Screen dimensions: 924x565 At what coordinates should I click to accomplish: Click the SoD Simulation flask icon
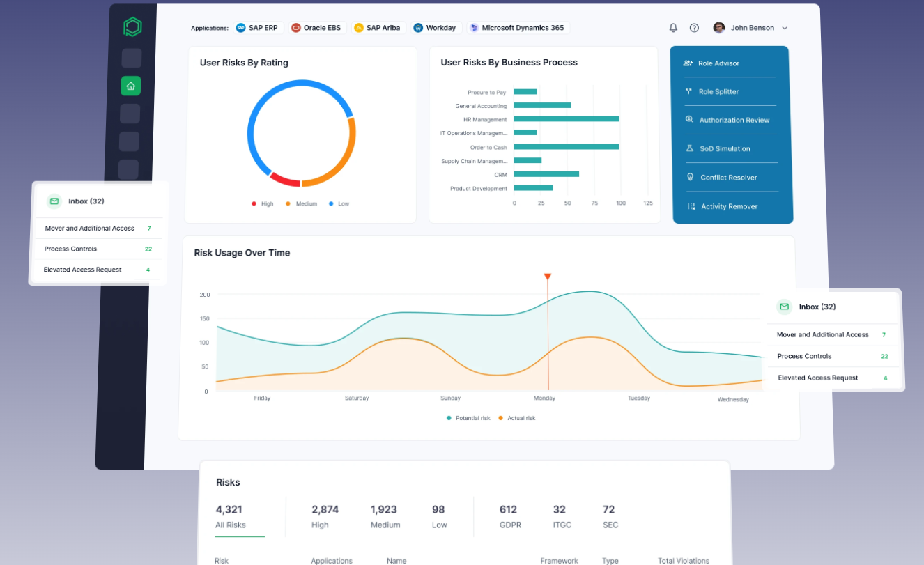click(x=690, y=148)
